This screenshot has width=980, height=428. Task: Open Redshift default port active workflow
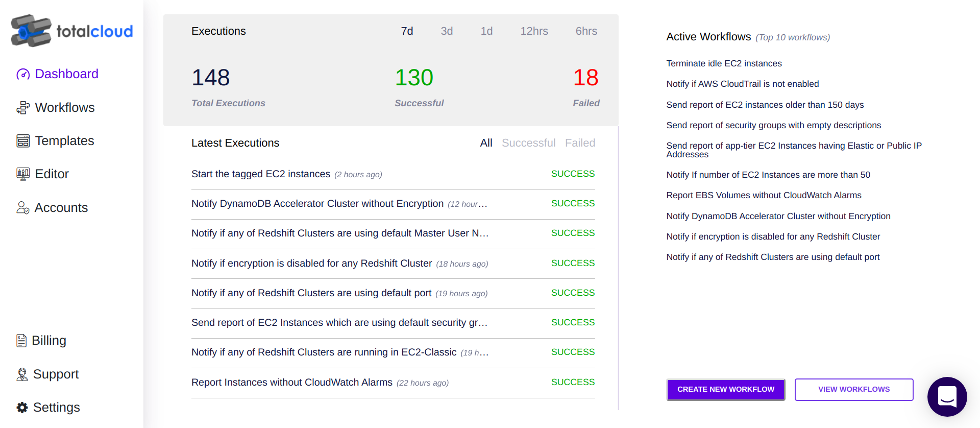(773, 257)
